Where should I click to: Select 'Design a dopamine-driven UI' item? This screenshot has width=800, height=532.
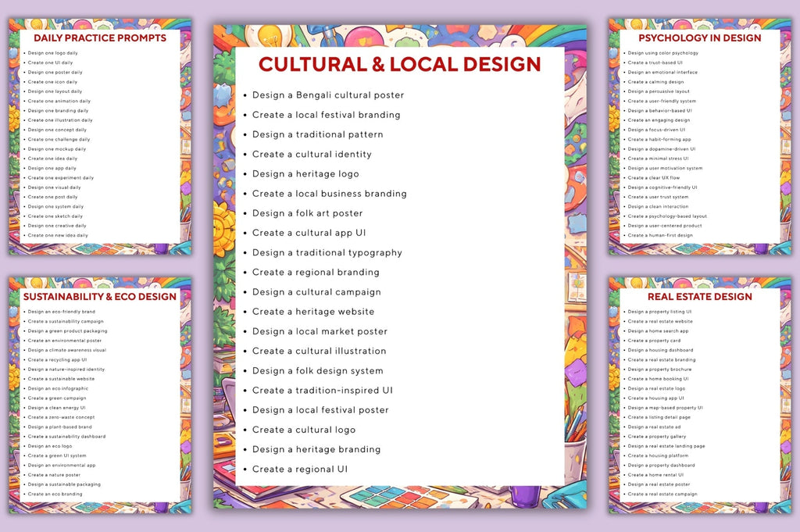click(x=661, y=149)
